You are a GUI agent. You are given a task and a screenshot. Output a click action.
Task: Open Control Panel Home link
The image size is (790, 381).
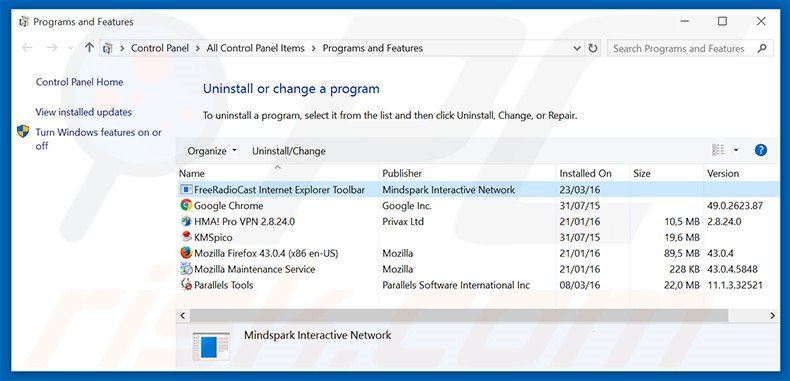[x=80, y=82]
